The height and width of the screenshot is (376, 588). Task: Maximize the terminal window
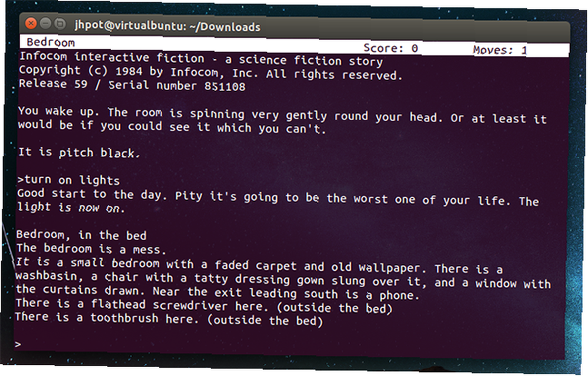click(x=59, y=24)
